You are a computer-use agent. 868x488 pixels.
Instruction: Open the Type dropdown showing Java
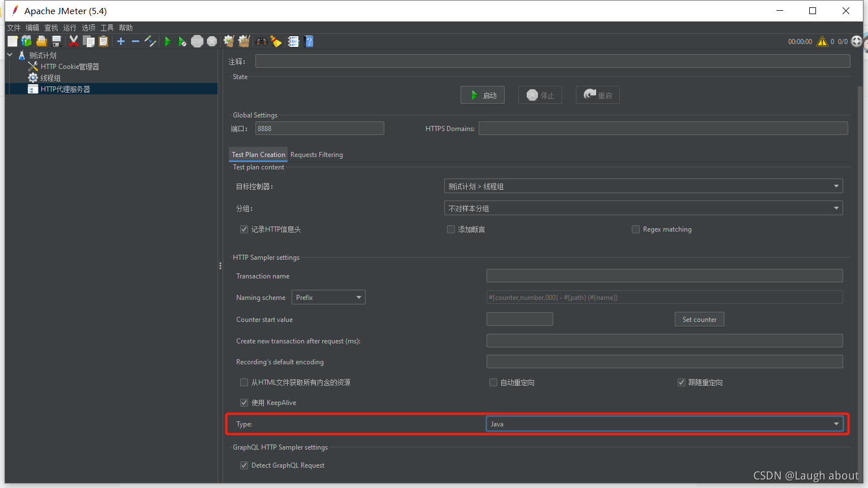[665, 424]
